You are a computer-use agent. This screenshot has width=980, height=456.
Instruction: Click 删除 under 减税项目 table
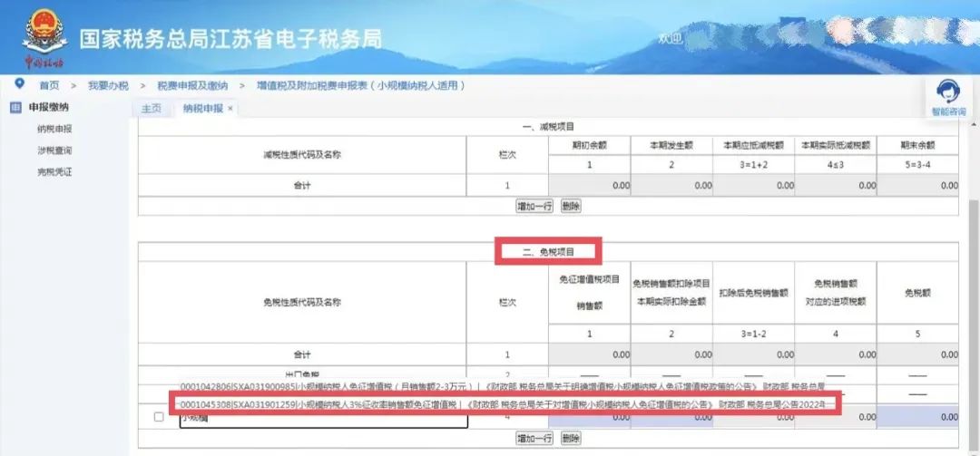click(x=571, y=206)
